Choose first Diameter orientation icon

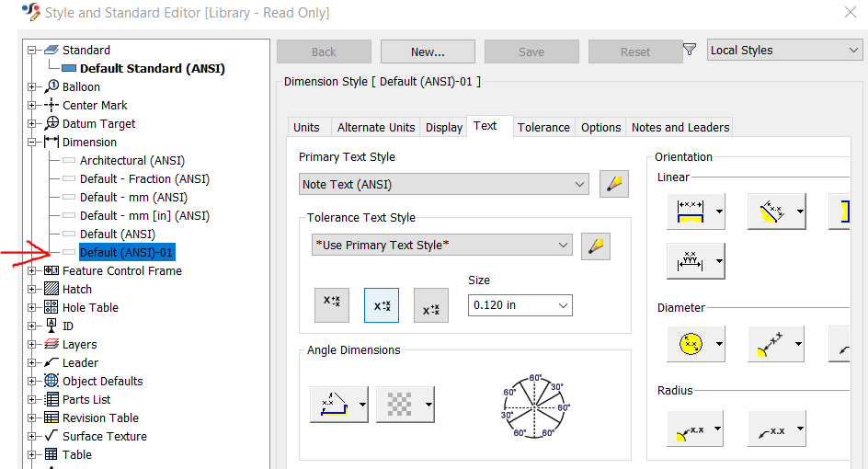(691, 344)
